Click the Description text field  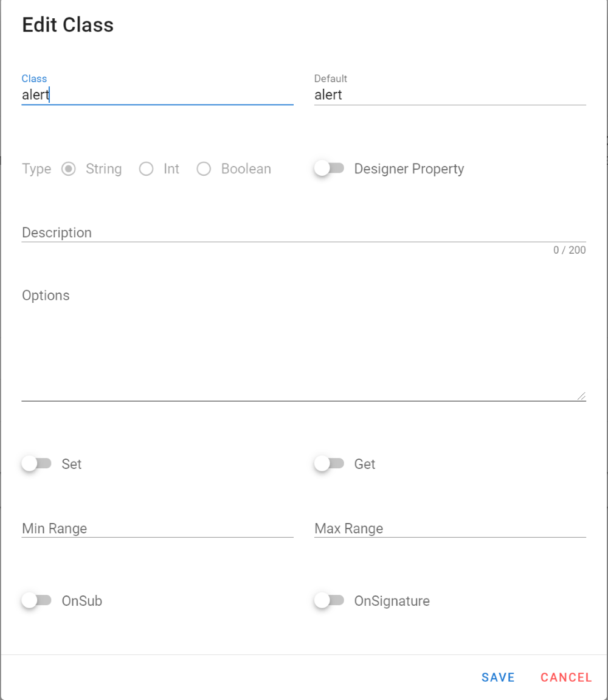pyautogui.click(x=303, y=233)
